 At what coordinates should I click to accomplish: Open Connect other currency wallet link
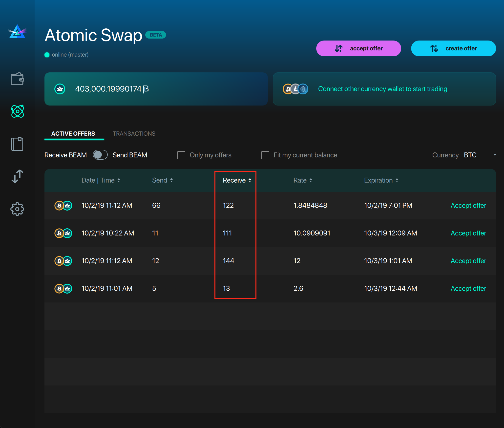383,89
